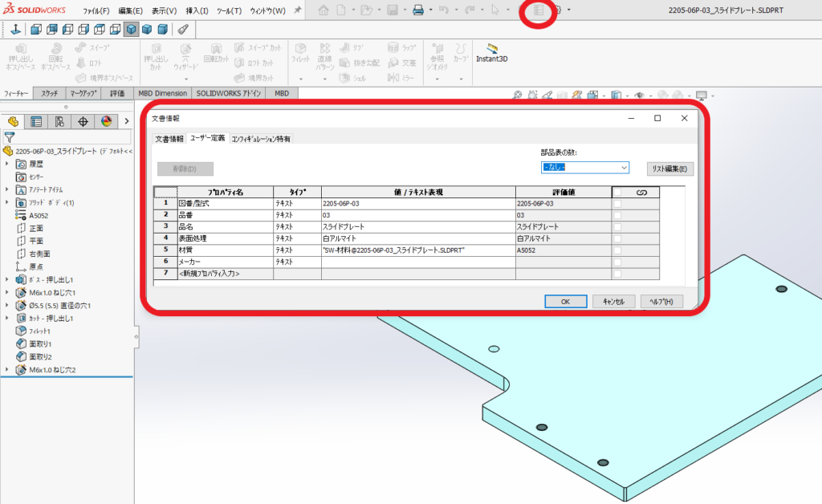Viewport: 822px width, 504px height.
Task: Tick the link checkbox in header row
Action: [x=617, y=193]
